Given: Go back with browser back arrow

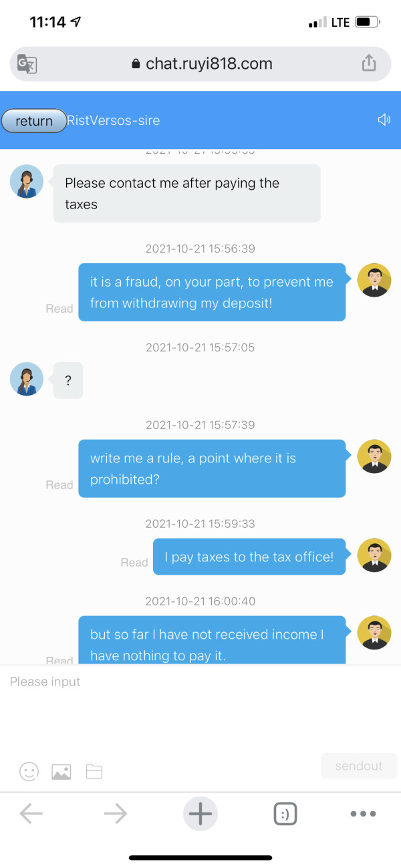Looking at the screenshot, I should pyautogui.click(x=31, y=813).
